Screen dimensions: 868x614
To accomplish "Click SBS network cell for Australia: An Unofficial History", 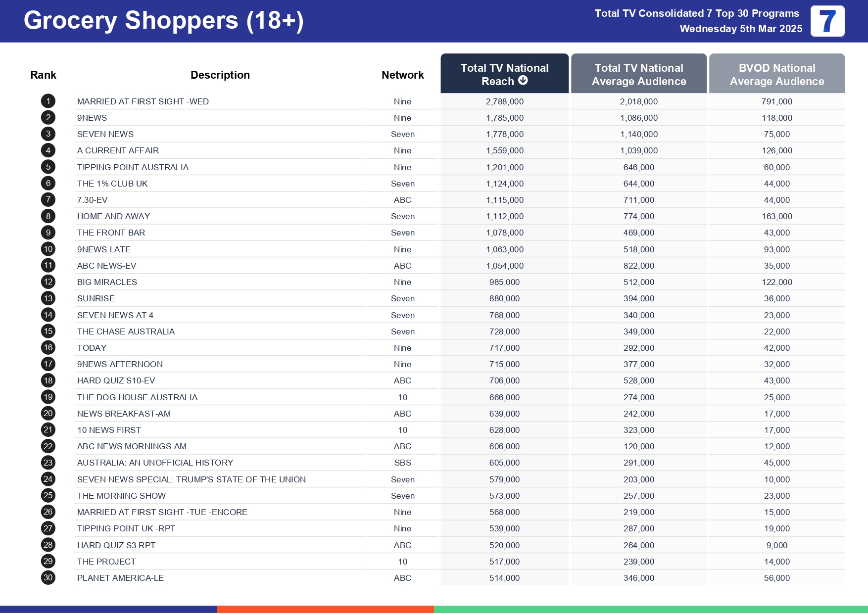I will pos(402,463).
